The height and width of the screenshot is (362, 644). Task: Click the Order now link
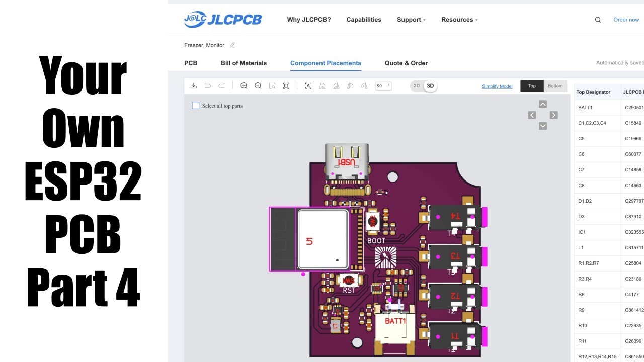click(626, 20)
